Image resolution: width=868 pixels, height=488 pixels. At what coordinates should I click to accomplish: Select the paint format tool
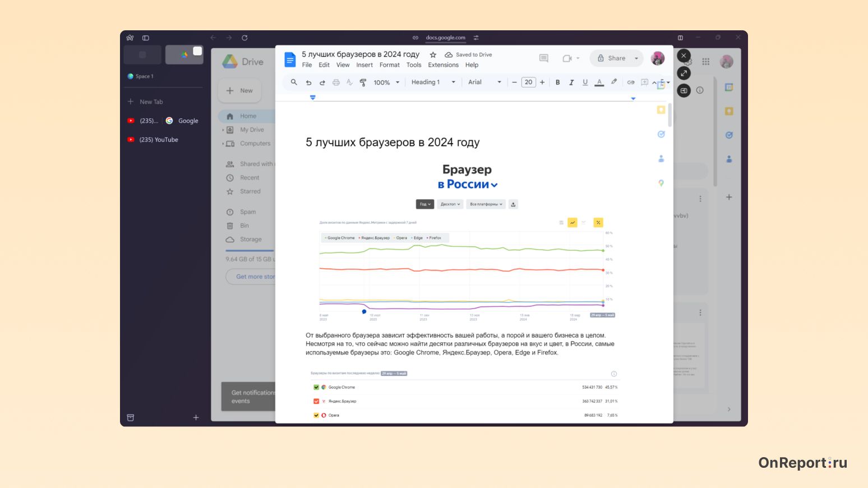point(363,82)
